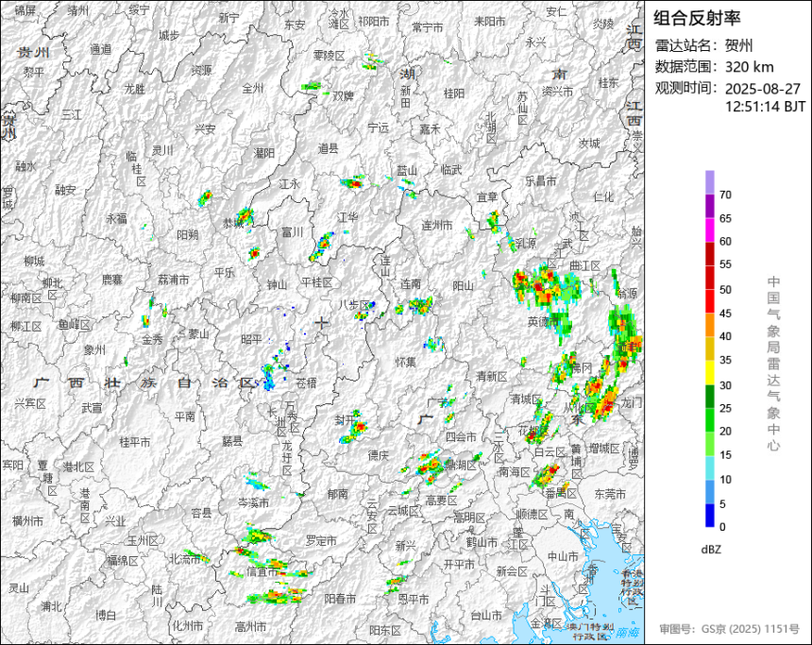This screenshot has height=645, width=812.
Task: Click the 组合反射率 title text
Action: [697, 18]
